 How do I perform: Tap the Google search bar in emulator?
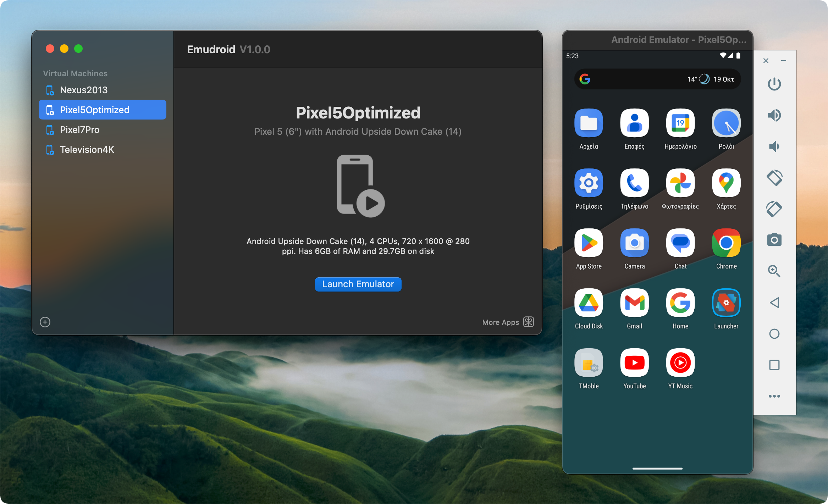657,79
